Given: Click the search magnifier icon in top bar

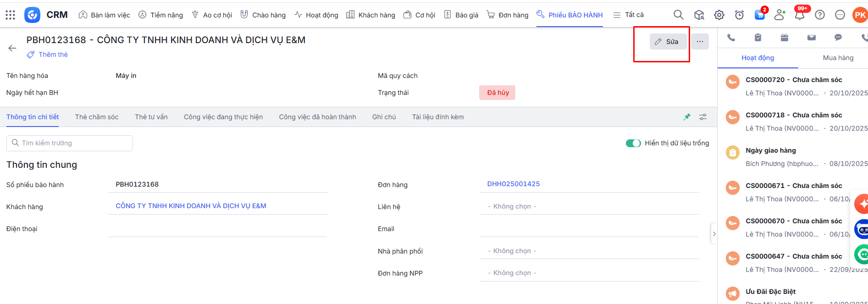Looking at the screenshot, I should click(x=678, y=15).
